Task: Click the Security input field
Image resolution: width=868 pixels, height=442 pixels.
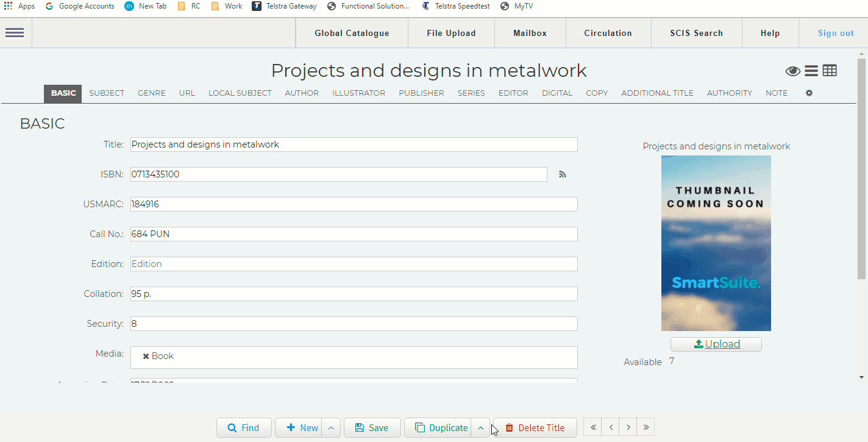Action: pyautogui.click(x=354, y=324)
